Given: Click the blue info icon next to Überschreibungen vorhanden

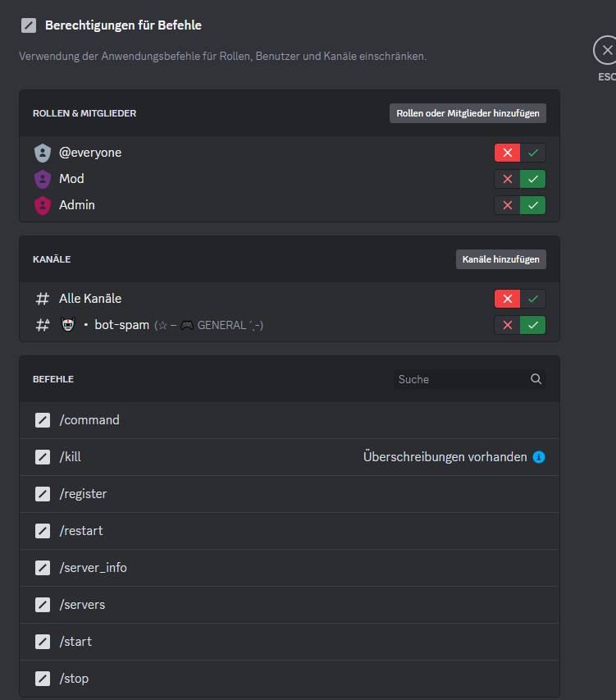Looking at the screenshot, I should pyautogui.click(x=539, y=457).
